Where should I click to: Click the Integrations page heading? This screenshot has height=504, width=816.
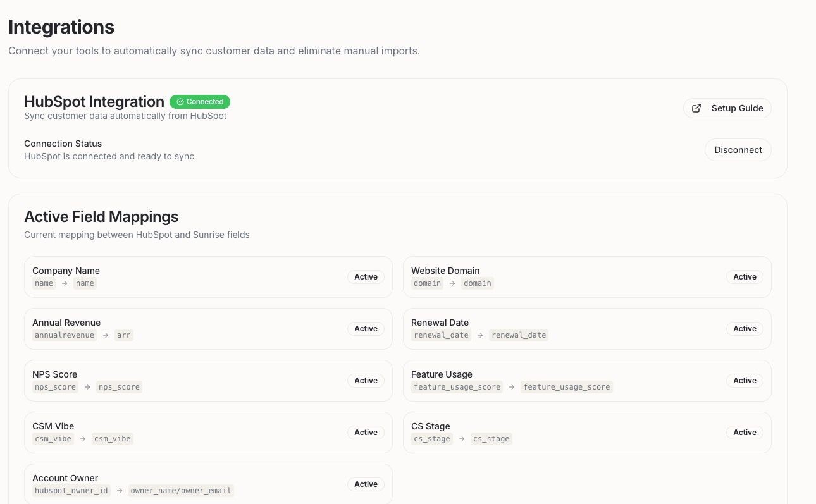coord(61,27)
